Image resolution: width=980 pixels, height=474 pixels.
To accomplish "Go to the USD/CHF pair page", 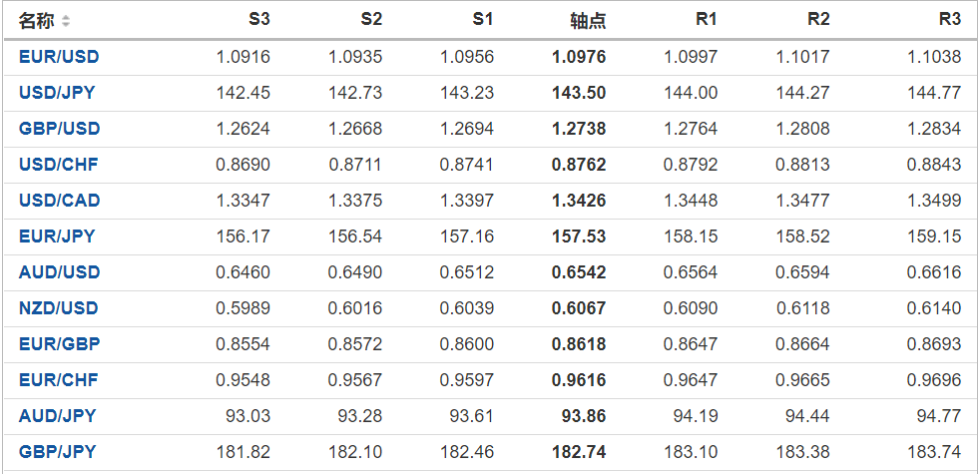I will click(58, 165).
